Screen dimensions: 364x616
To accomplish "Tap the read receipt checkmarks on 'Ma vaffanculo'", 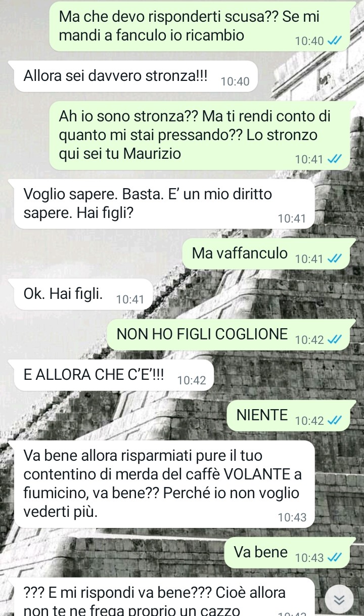I will [335, 259].
